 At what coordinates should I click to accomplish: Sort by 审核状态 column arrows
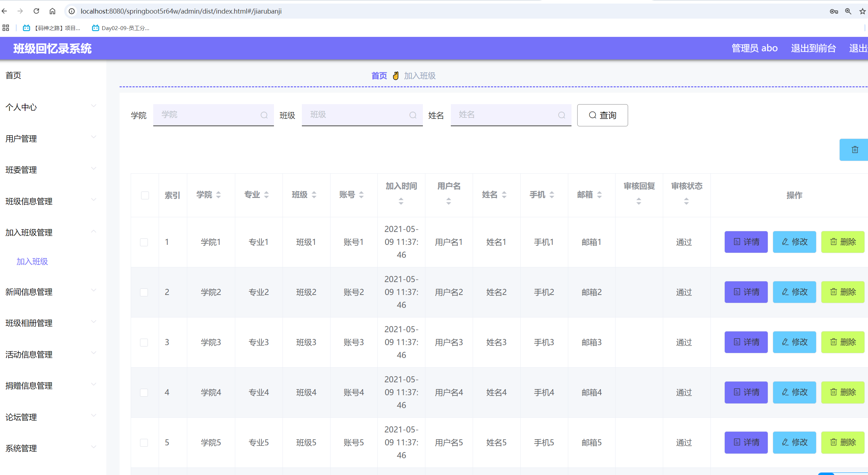(x=686, y=201)
